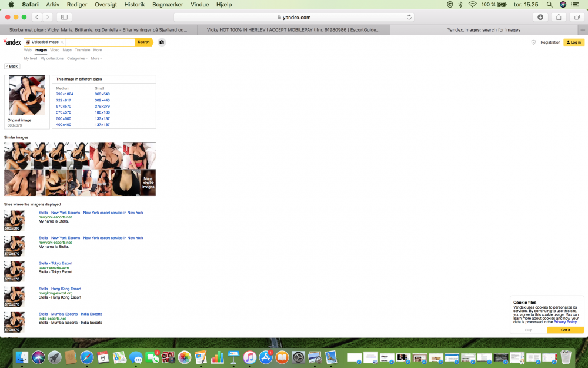Expand the More dropdown under Images

click(x=95, y=59)
